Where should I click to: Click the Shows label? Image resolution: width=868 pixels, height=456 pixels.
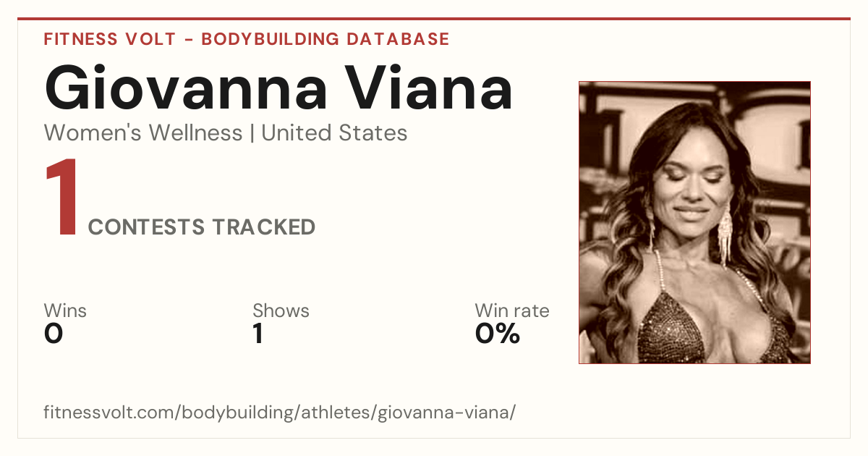point(281,311)
